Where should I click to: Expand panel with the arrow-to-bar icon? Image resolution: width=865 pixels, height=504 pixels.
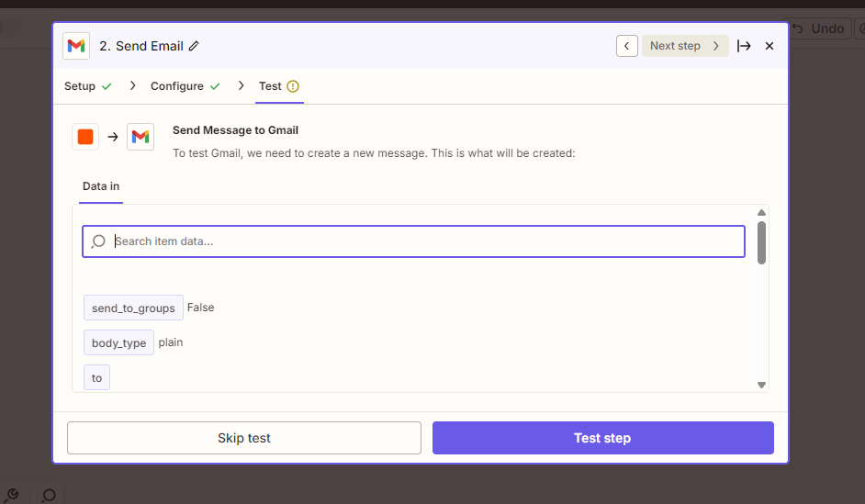click(744, 46)
